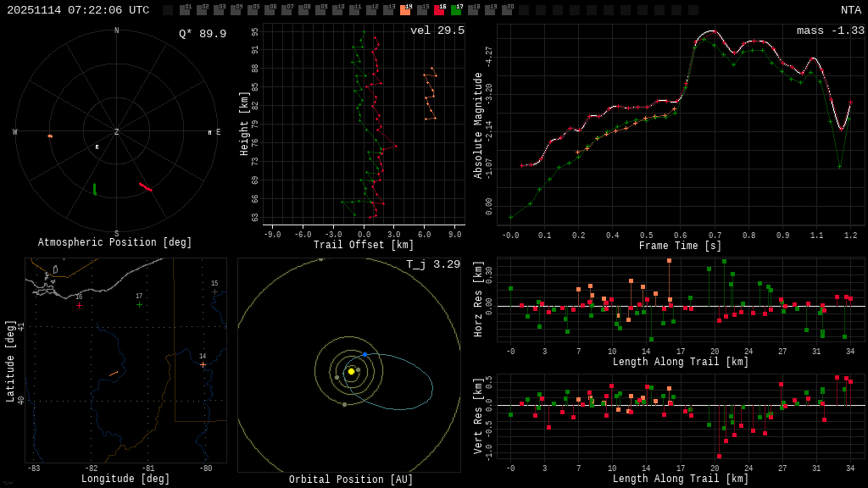
Task: Click the NTA shower label
Action: pyautogui.click(x=850, y=10)
